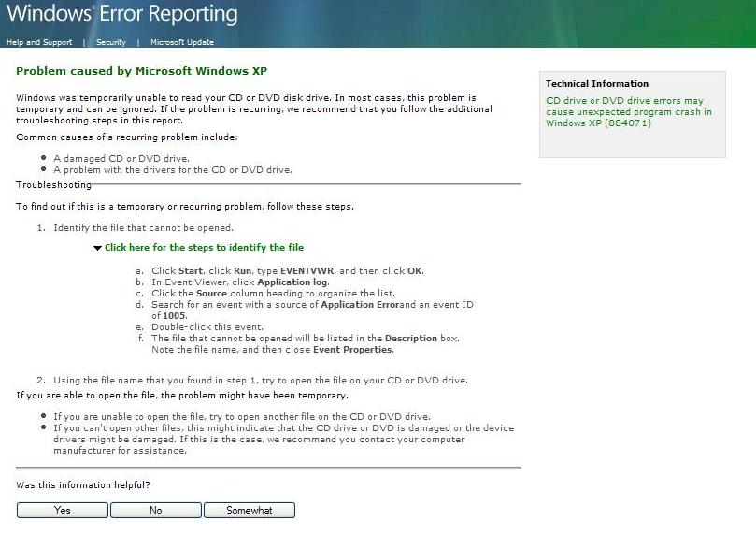Click the 'Troubleshooting' section label

53,185
